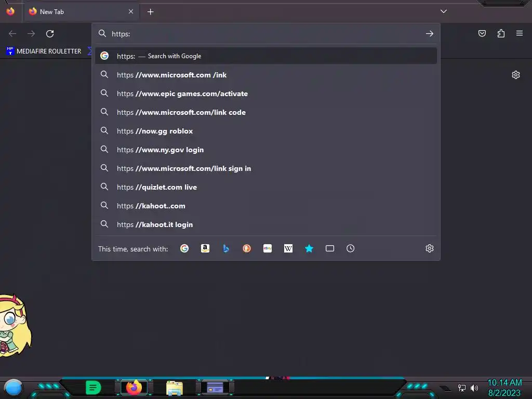Select suggestion www.microsoft.com/link code
This screenshot has height=399, width=532.
266,112
